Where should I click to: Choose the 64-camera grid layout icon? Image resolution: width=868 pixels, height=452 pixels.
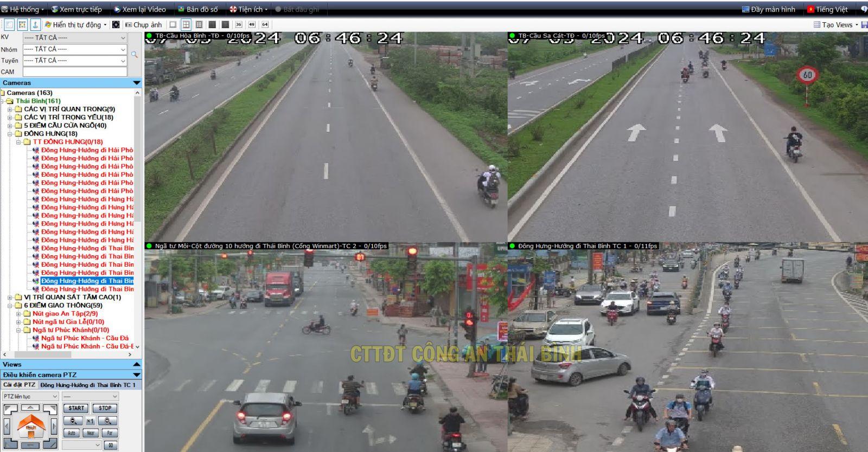(265, 24)
